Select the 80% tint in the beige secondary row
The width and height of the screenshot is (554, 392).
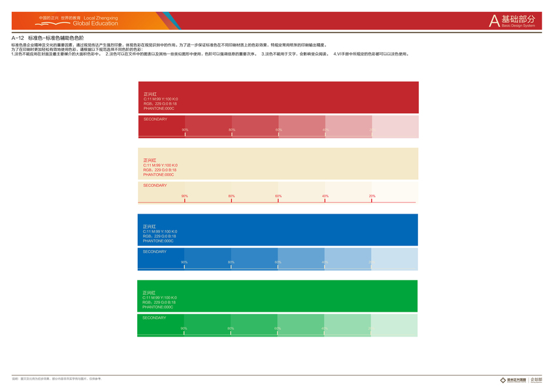pos(255,193)
